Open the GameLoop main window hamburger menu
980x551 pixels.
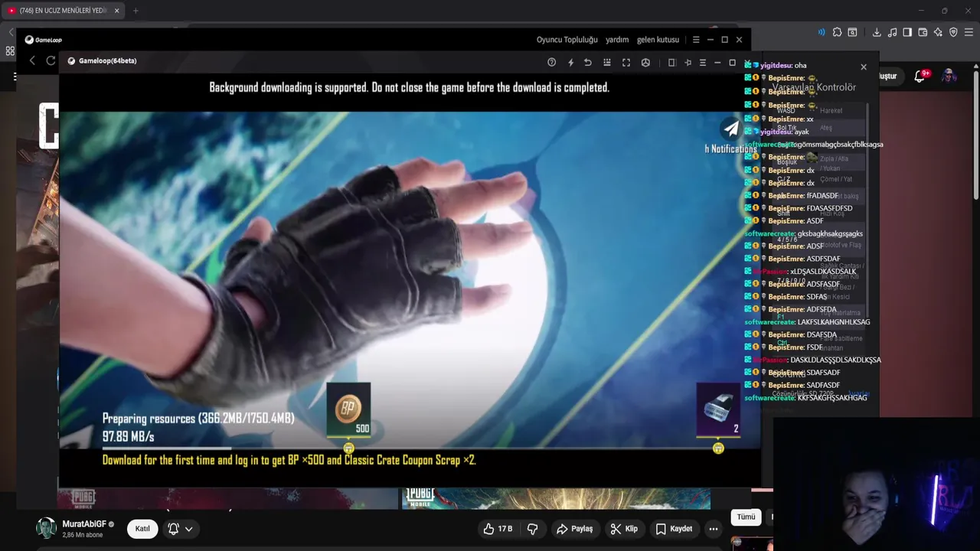click(x=696, y=40)
